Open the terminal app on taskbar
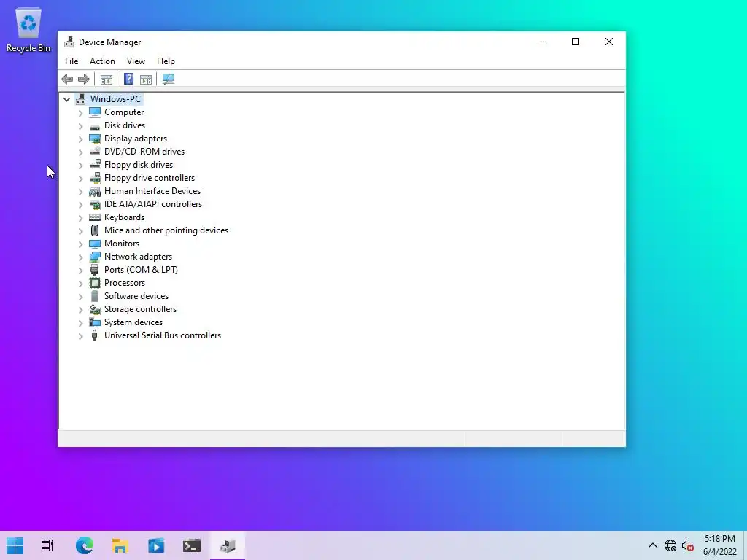The height and width of the screenshot is (560, 747). pyautogui.click(x=192, y=545)
